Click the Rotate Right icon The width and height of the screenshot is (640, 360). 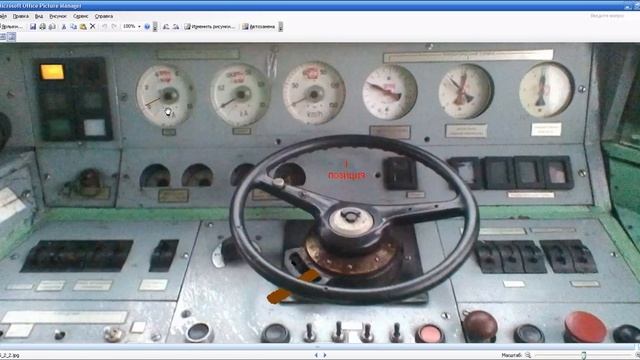pyautogui.click(x=176, y=27)
